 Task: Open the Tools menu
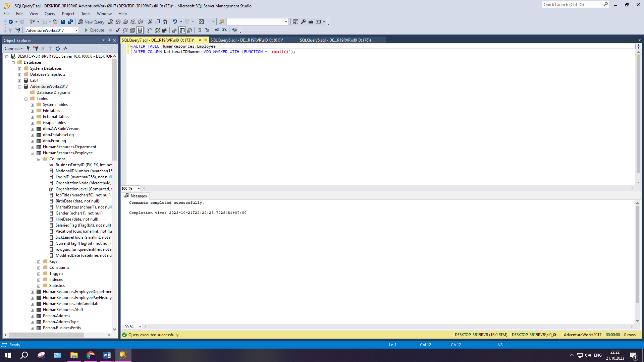tap(86, 14)
